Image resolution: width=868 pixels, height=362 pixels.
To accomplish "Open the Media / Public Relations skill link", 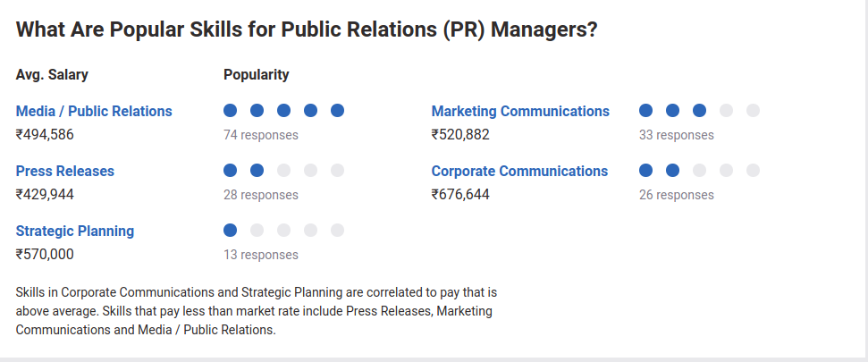I will [x=94, y=111].
